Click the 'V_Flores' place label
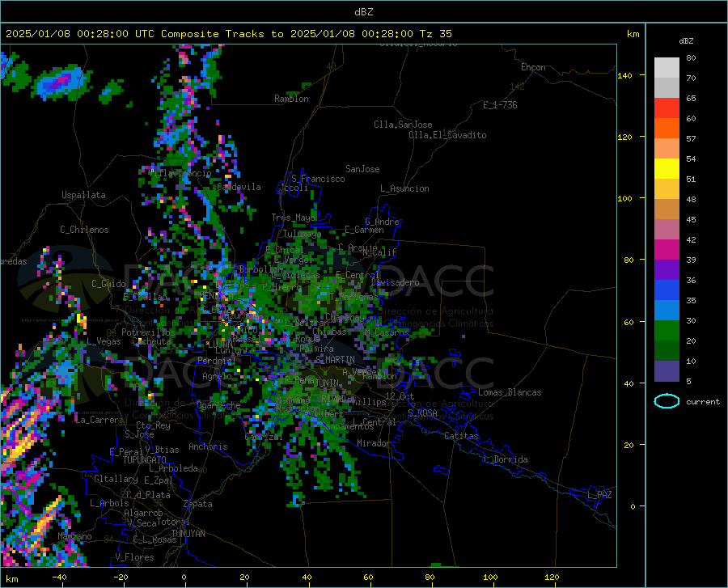The height and width of the screenshot is (588, 728). [x=134, y=557]
